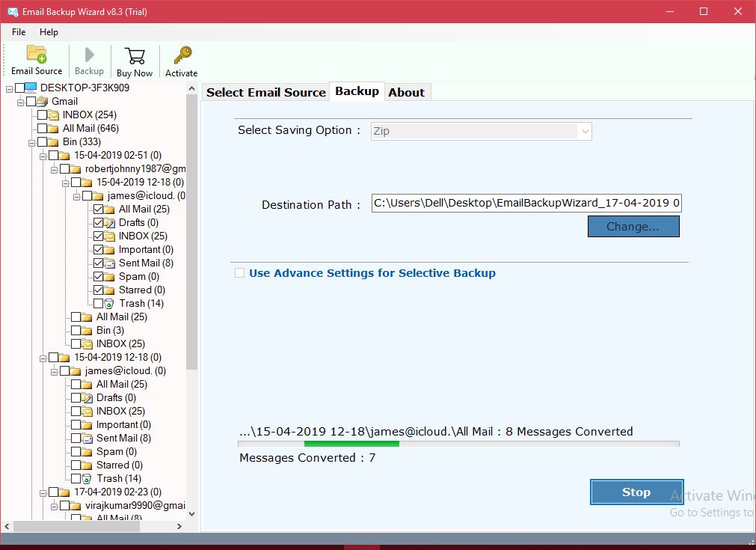
Task: Switch to the About tab
Action: pos(406,92)
